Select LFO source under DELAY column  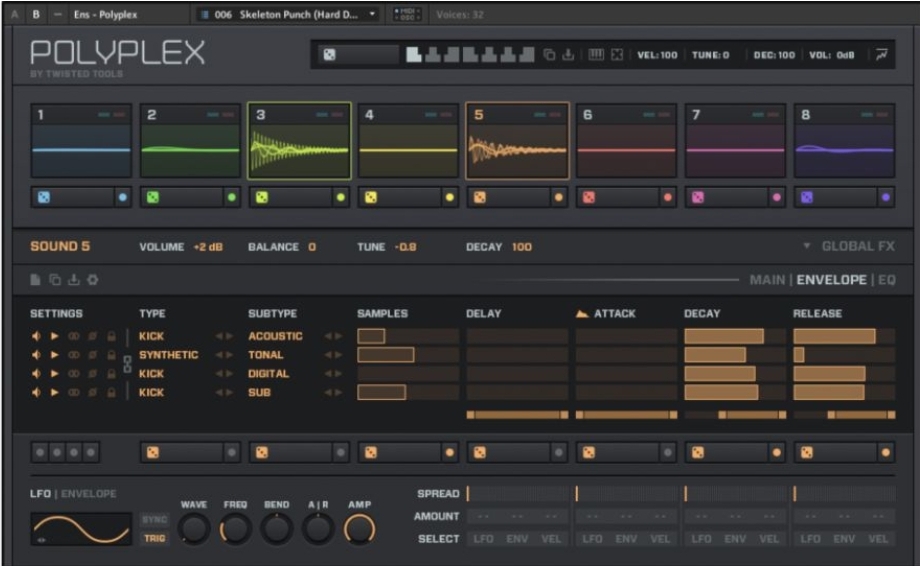(x=483, y=539)
